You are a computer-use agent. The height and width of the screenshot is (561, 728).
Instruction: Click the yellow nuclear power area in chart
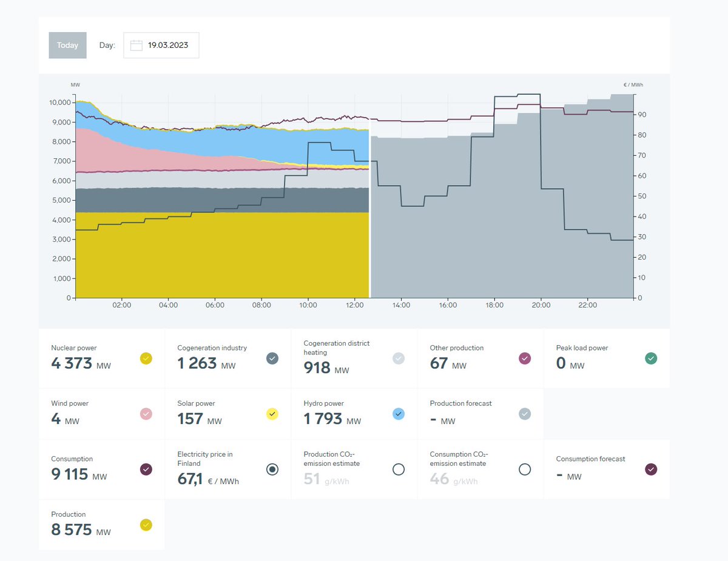222,255
